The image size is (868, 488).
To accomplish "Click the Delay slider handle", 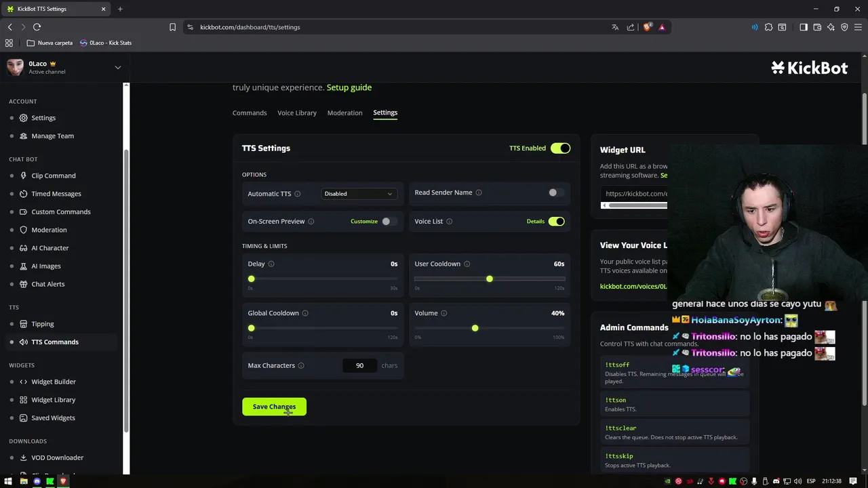I will (252, 279).
